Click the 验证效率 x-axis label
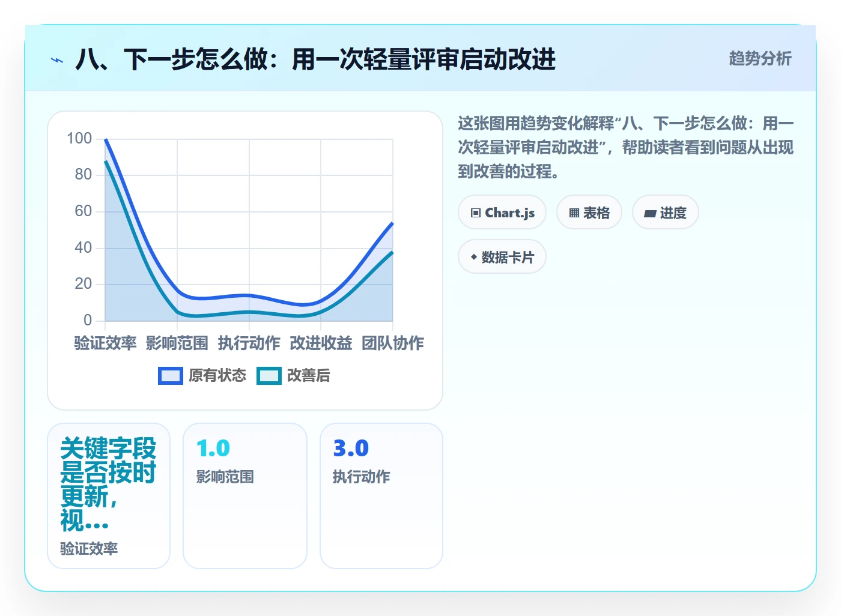The height and width of the screenshot is (616, 841). pos(105,343)
